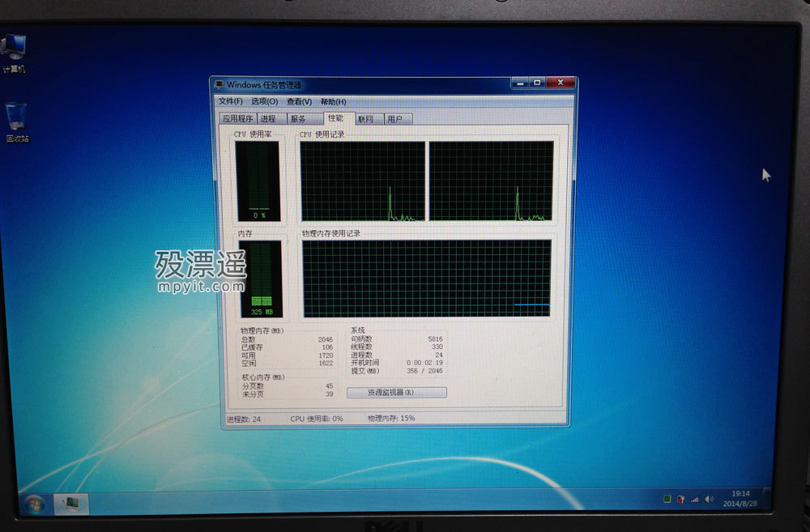The image size is (810, 532).
Task: Click the 资源监视器(R) button
Action: (396, 393)
